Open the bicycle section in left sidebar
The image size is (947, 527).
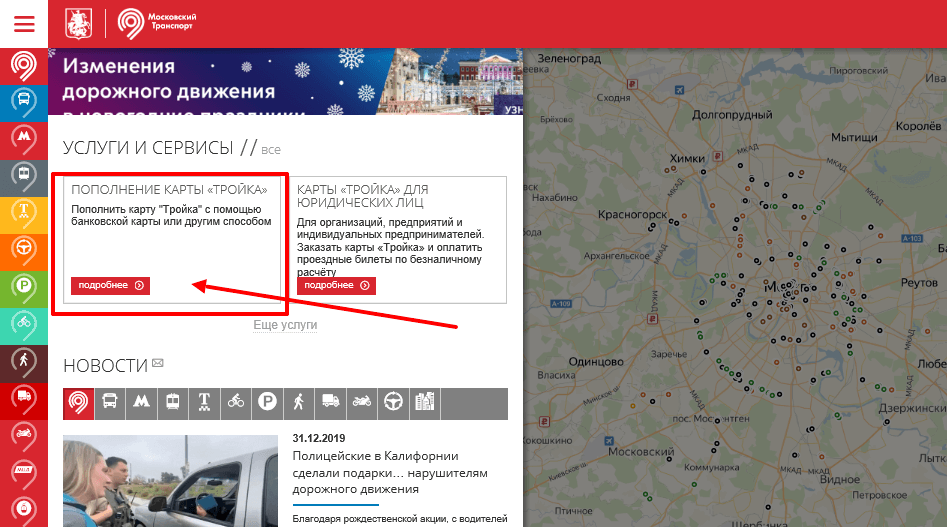click(x=24, y=326)
